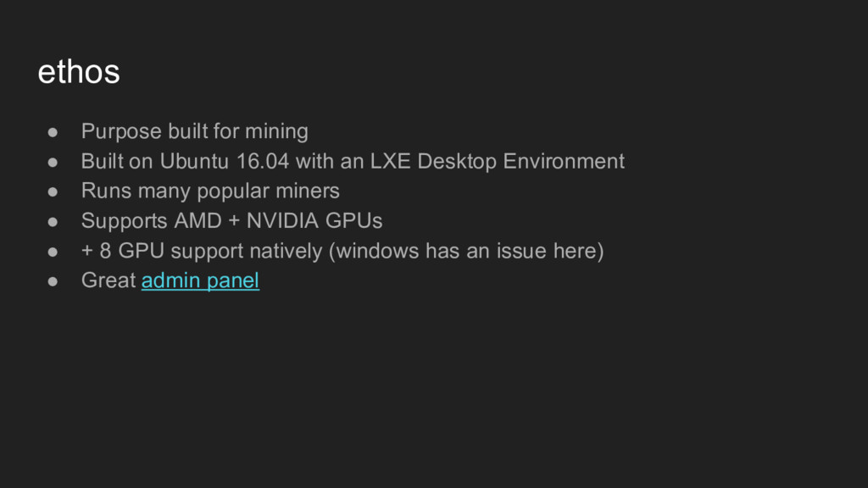Click the NVIDIA GPUs text
The height and width of the screenshot is (488, 868).
pos(314,221)
